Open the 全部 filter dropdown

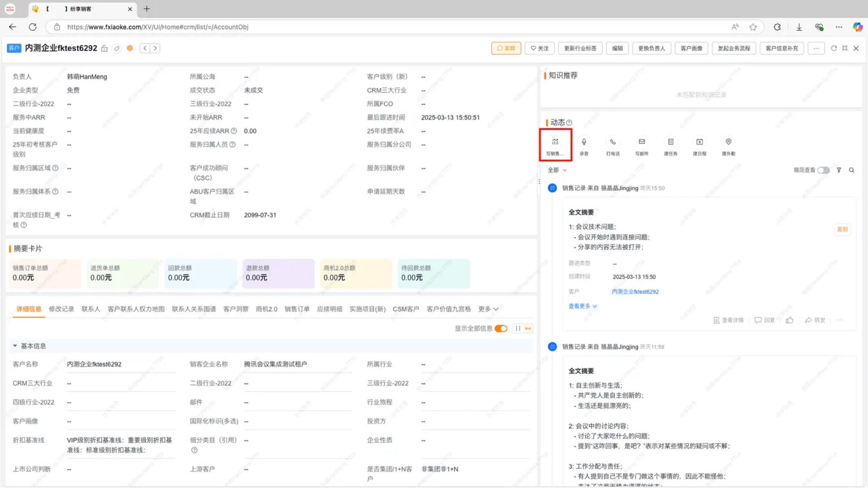pos(557,170)
